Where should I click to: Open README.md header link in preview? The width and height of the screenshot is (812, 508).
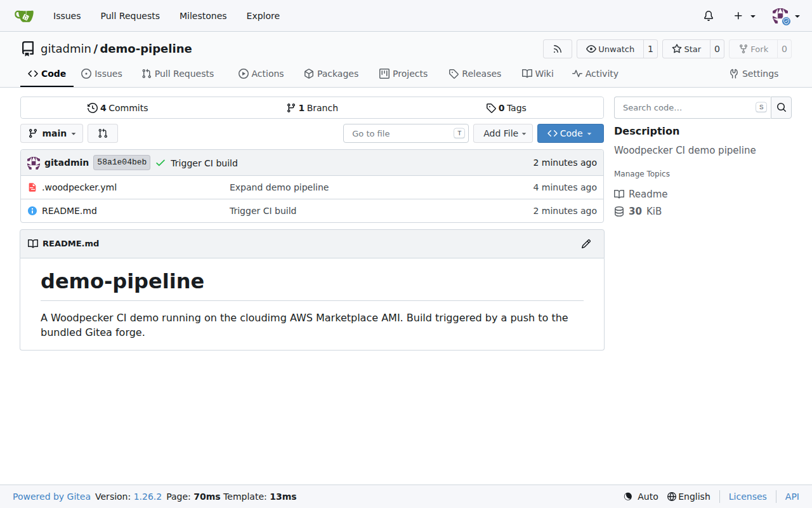click(x=70, y=244)
